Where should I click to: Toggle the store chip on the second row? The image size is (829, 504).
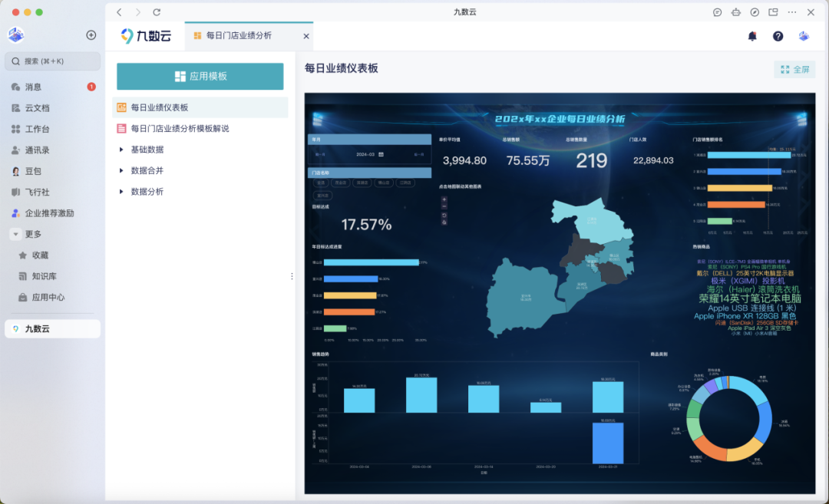322,196
